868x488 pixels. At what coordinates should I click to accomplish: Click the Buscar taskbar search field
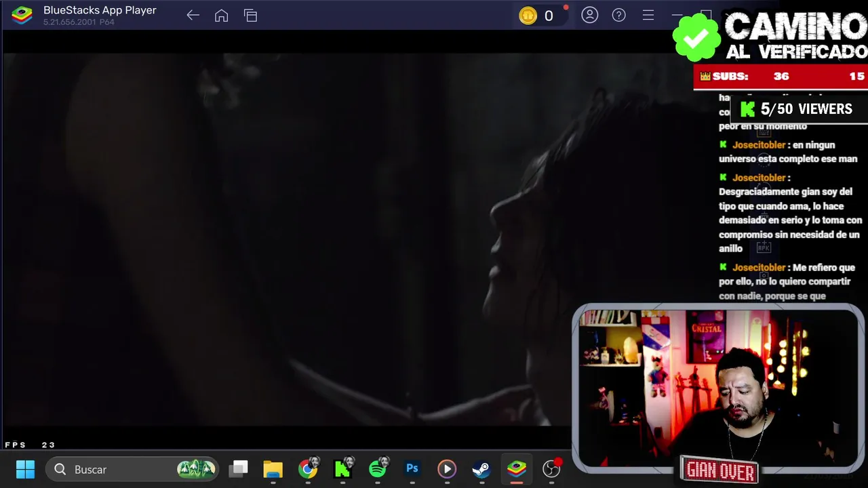coord(132,469)
